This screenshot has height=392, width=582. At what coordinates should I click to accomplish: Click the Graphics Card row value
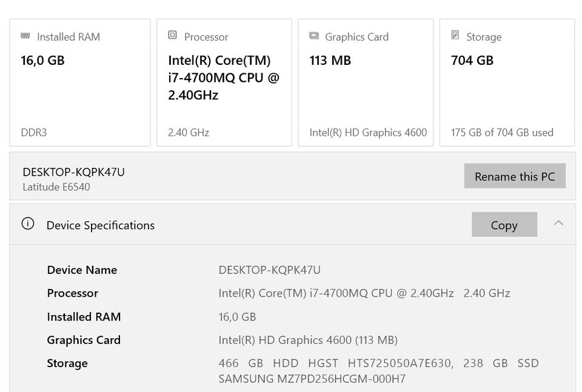pos(308,340)
